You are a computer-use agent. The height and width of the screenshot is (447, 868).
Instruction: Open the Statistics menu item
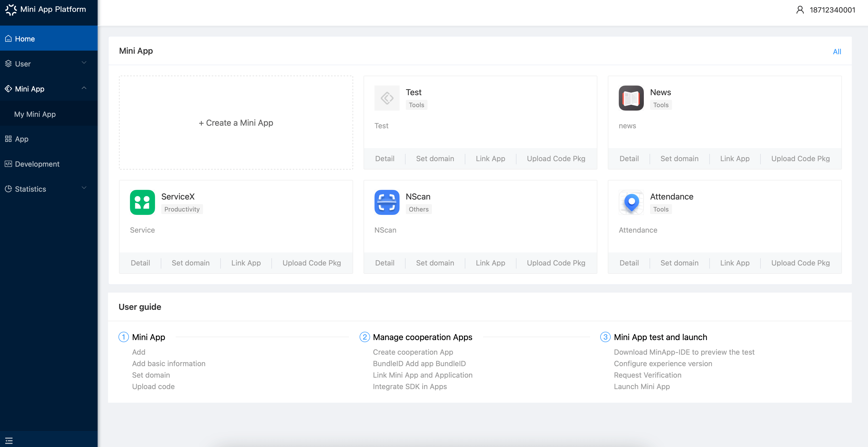pos(49,189)
